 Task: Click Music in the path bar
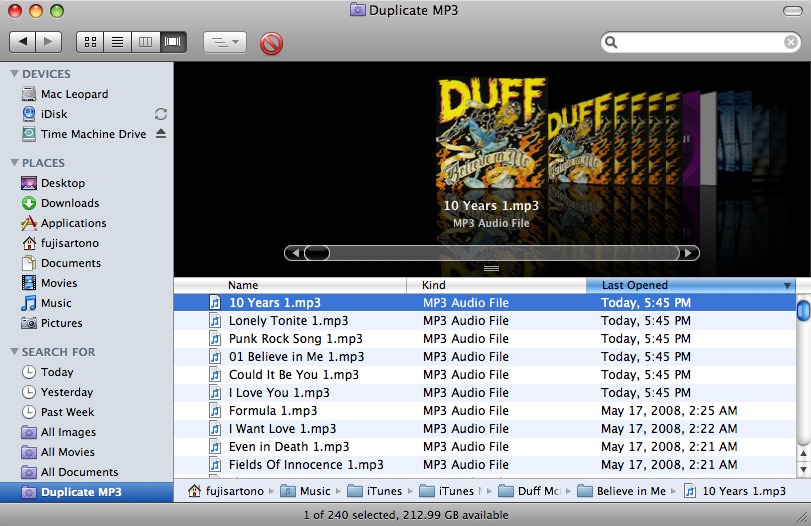pos(306,491)
